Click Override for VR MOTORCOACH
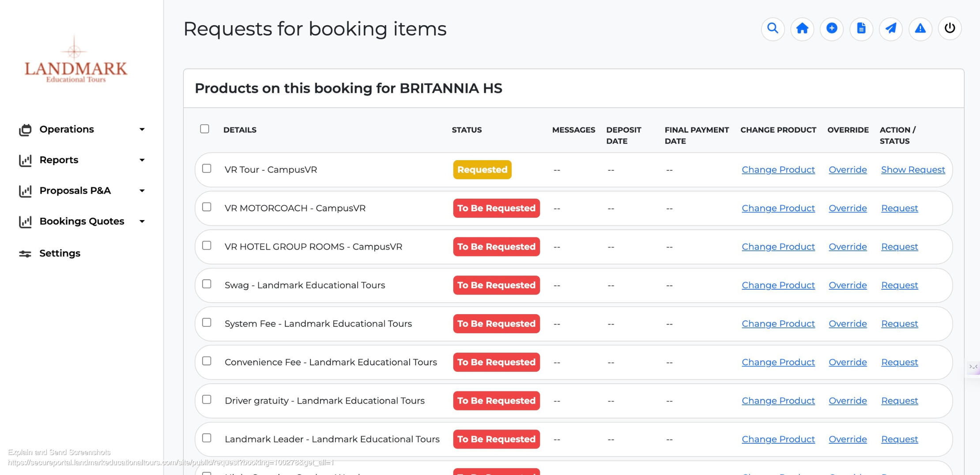Image resolution: width=980 pixels, height=475 pixels. [x=848, y=208]
